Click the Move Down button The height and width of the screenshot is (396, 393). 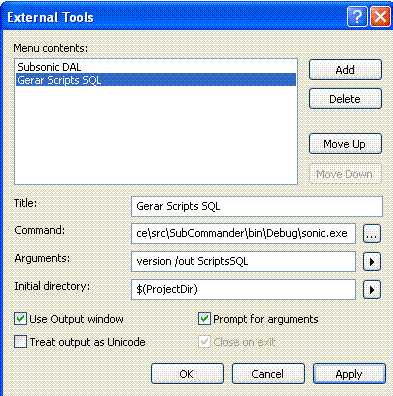pos(345,174)
